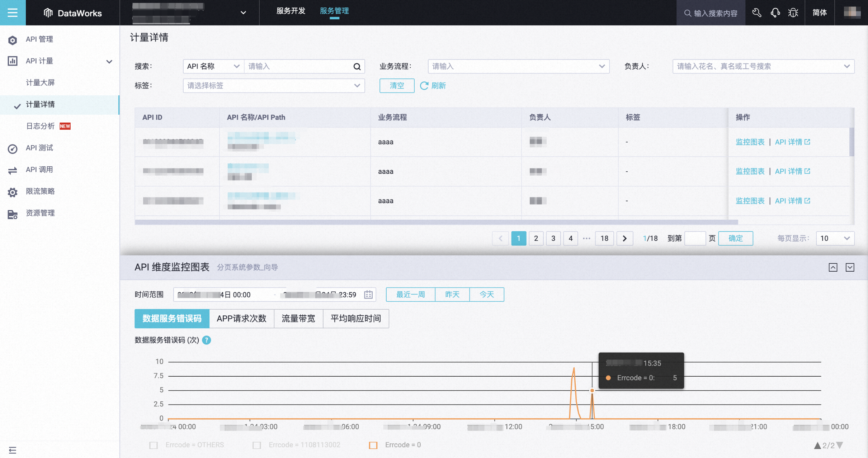Select the 平均响应时间 chart tab

[x=356, y=319]
